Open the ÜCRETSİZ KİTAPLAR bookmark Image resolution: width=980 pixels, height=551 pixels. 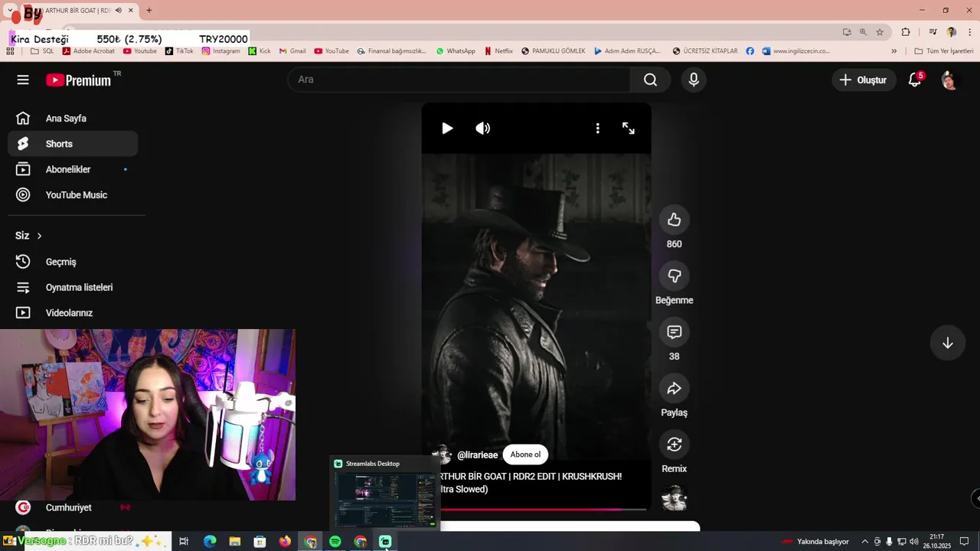(705, 51)
